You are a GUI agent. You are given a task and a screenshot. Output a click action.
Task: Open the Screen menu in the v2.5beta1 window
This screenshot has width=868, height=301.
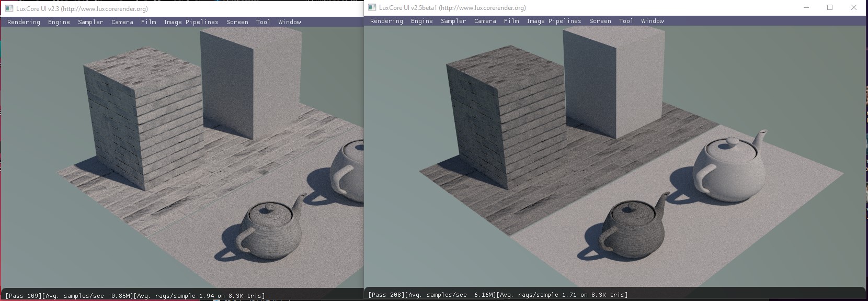[x=600, y=21]
